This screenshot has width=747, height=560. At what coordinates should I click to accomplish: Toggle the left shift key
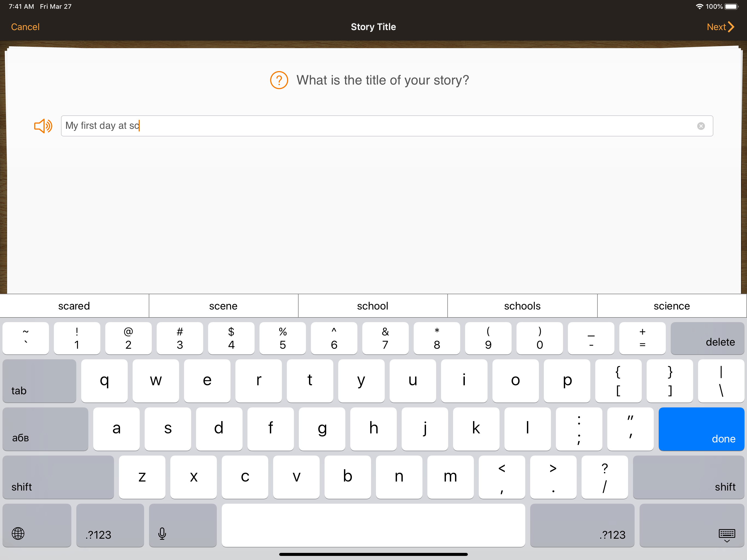click(x=58, y=477)
